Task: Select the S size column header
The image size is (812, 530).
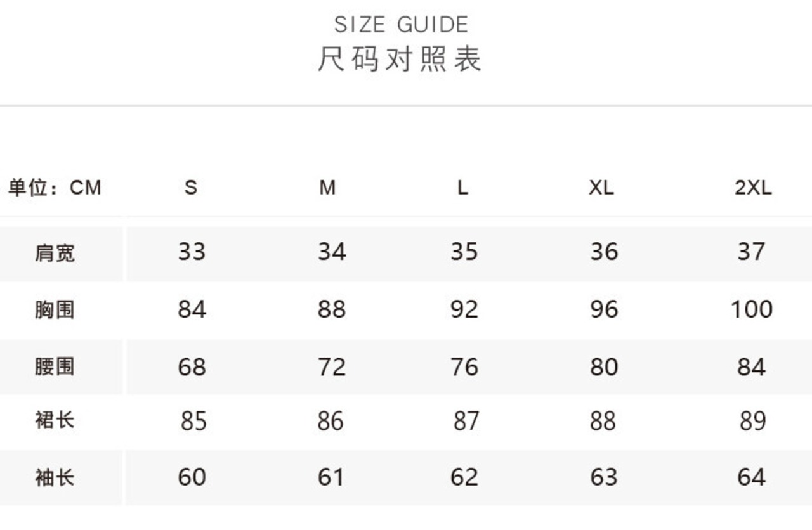Action: pyautogui.click(x=191, y=188)
